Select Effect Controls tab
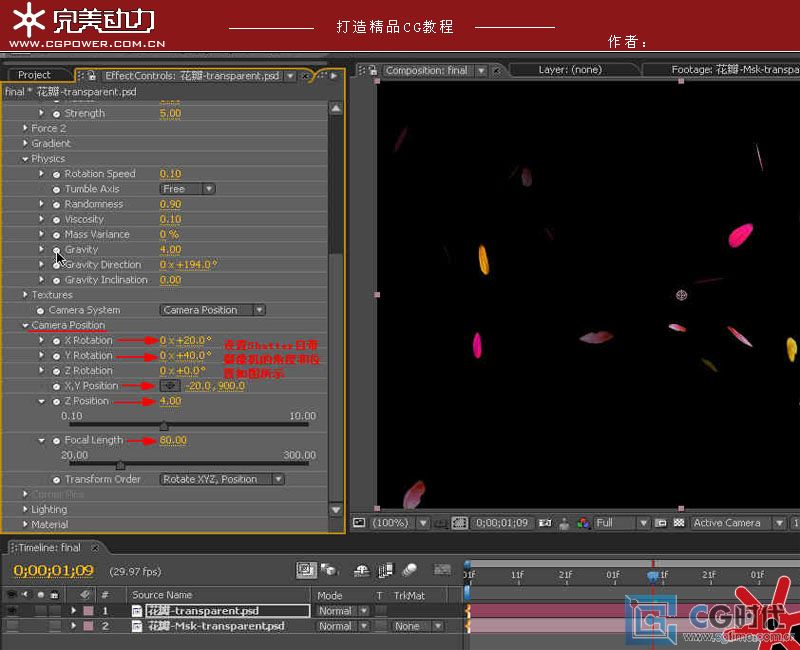 click(191, 76)
